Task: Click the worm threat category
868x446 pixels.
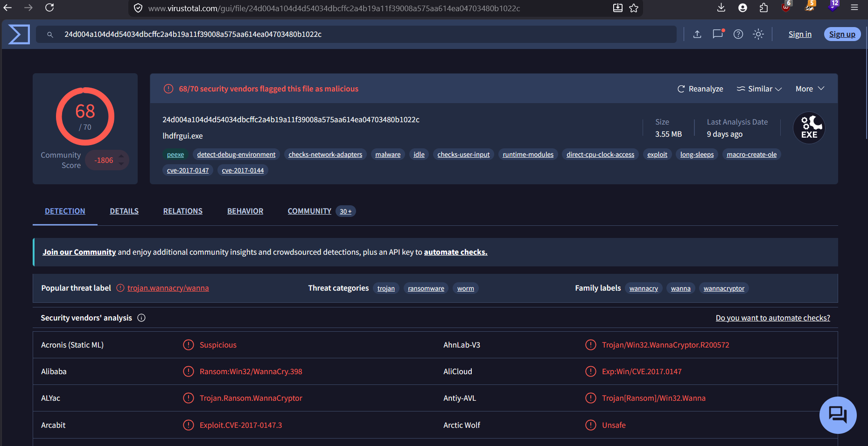Action: 466,288
